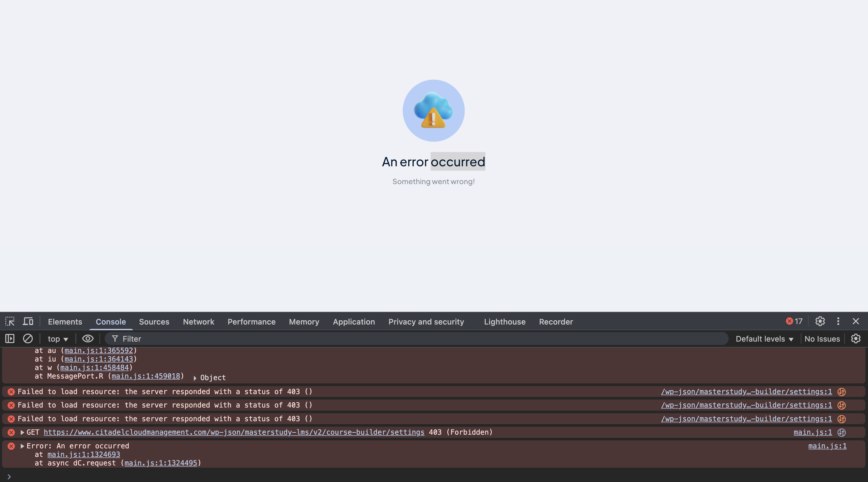Open main.js:1:458484 source link
Screen dimensions: 868x482
[94, 367]
